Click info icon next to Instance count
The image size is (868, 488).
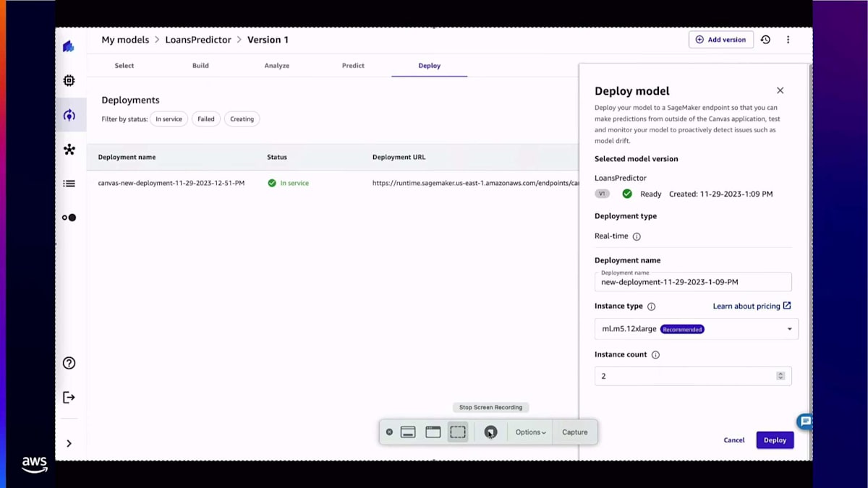click(x=655, y=355)
